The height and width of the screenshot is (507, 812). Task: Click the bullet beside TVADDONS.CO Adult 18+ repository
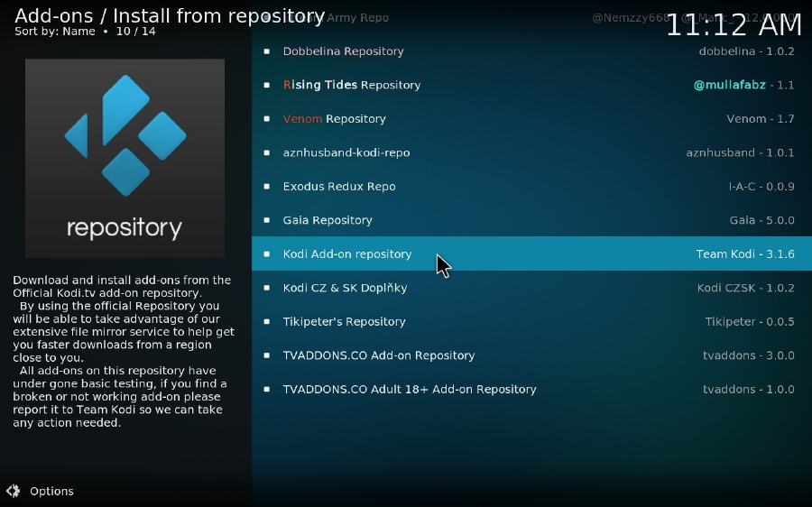[267, 389]
